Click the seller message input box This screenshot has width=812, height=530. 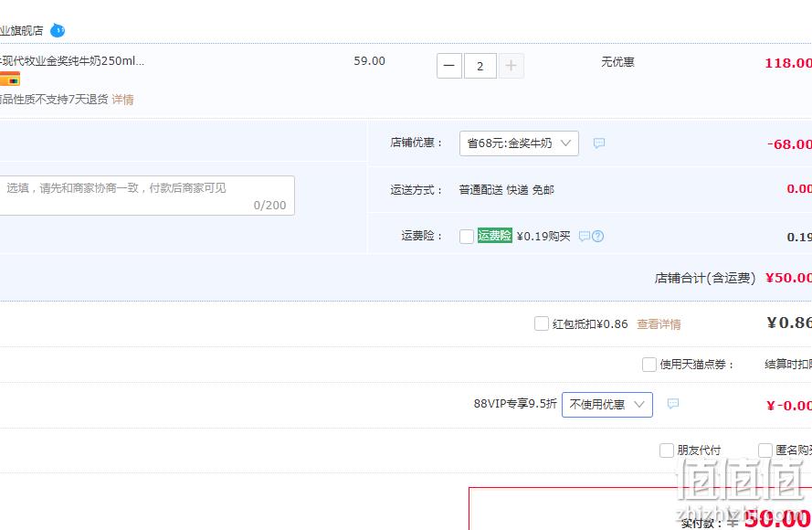coord(147,196)
